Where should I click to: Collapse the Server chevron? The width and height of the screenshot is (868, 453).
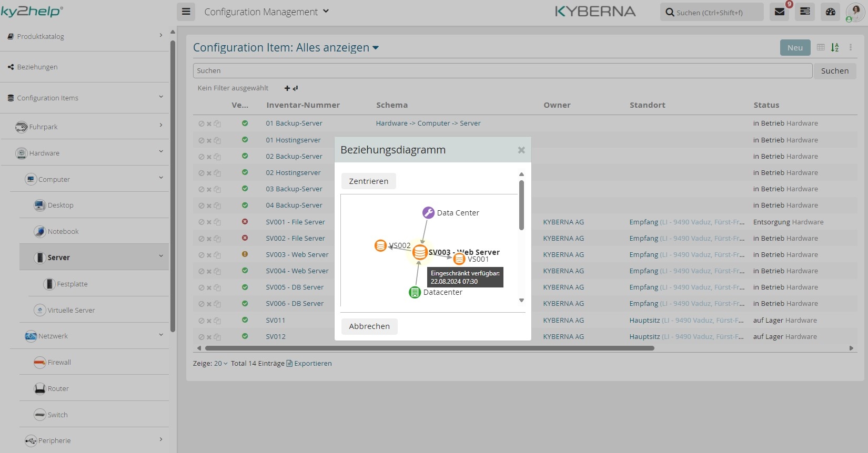161,256
